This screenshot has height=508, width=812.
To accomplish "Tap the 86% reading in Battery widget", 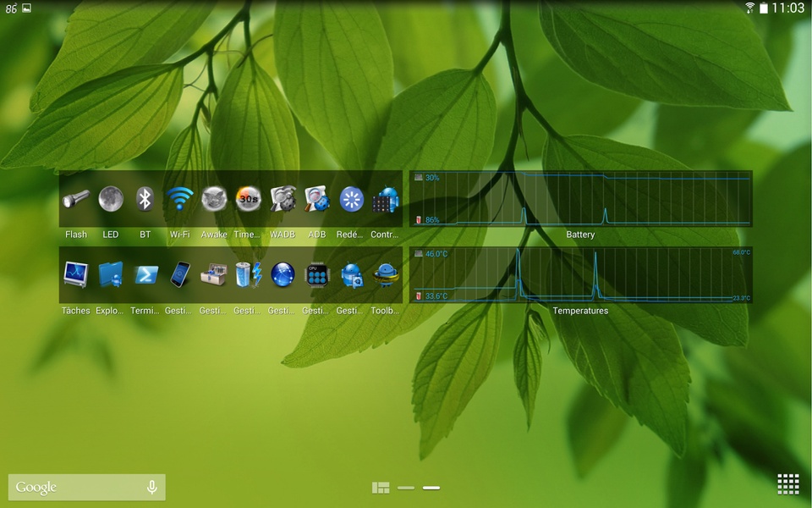I will [x=432, y=220].
